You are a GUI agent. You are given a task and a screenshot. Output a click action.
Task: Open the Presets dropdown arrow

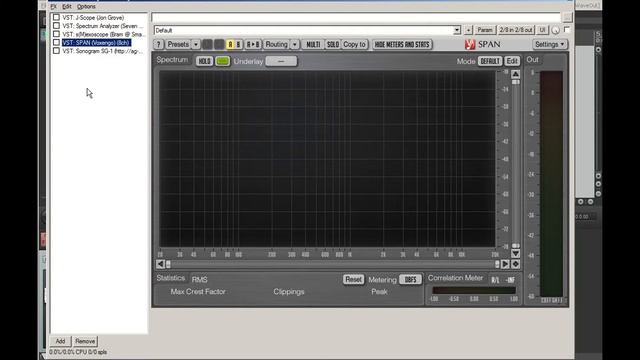point(196,44)
